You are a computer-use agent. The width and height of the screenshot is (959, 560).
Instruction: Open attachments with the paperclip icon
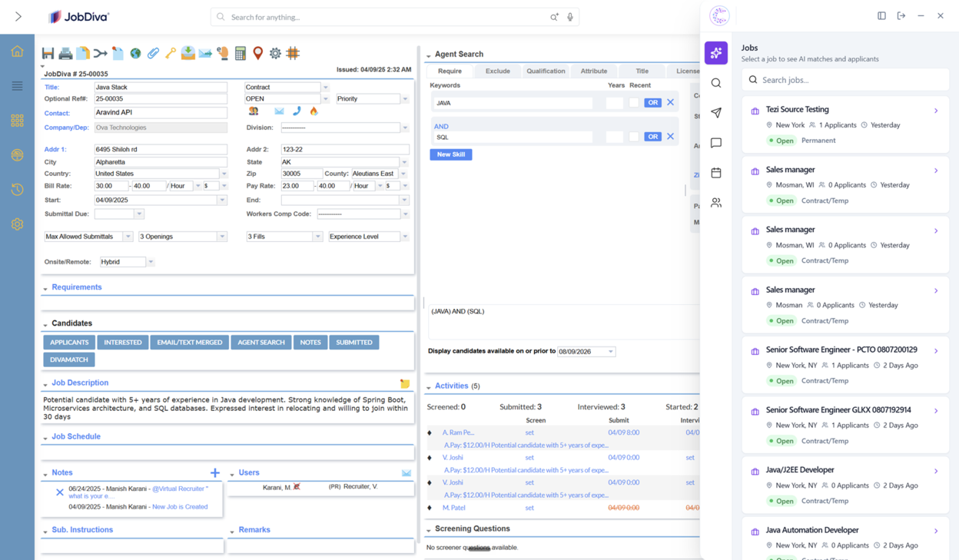pos(153,53)
